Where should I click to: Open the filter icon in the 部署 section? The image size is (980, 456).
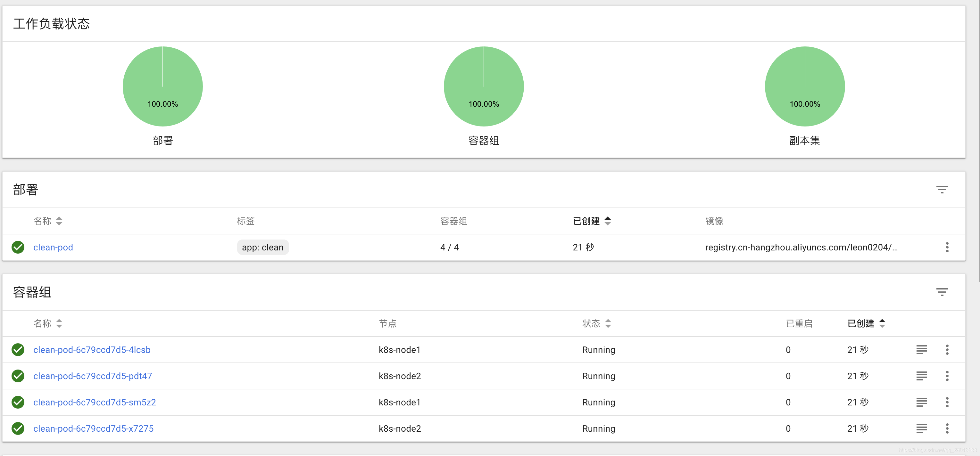pyautogui.click(x=942, y=190)
